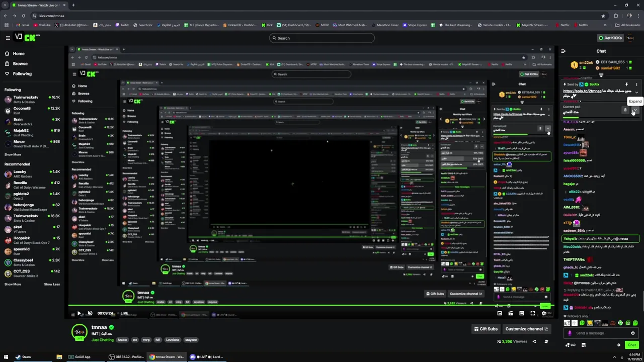Bookmark this page with the star
The image size is (644, 362).
(603, 16)
